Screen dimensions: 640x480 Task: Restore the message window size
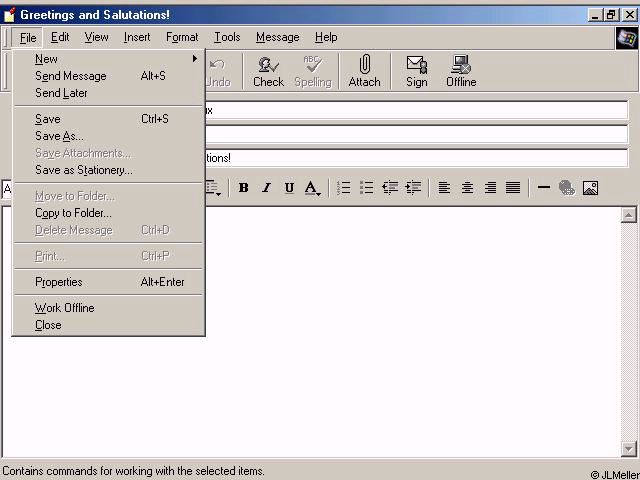click(x=611, y=15)
